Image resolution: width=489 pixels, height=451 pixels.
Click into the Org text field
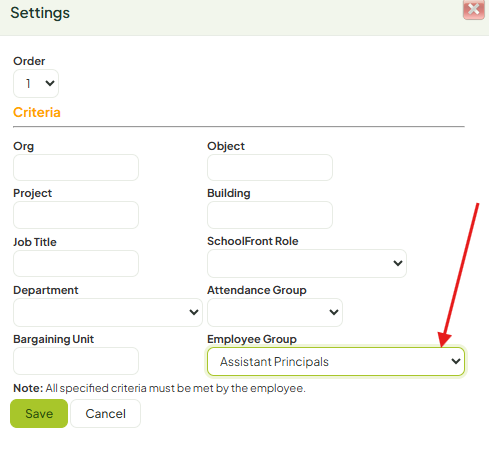click(76, 167)
